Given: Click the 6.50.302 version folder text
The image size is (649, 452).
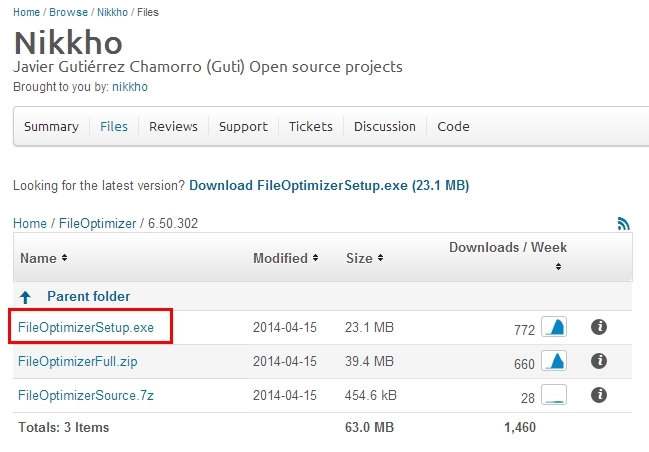Looking at the screenshot, I should point(173,224).
